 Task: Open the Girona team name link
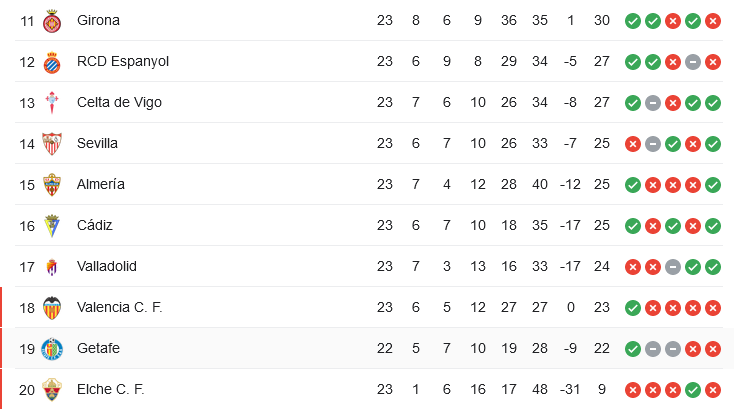[x=98, y=20]
